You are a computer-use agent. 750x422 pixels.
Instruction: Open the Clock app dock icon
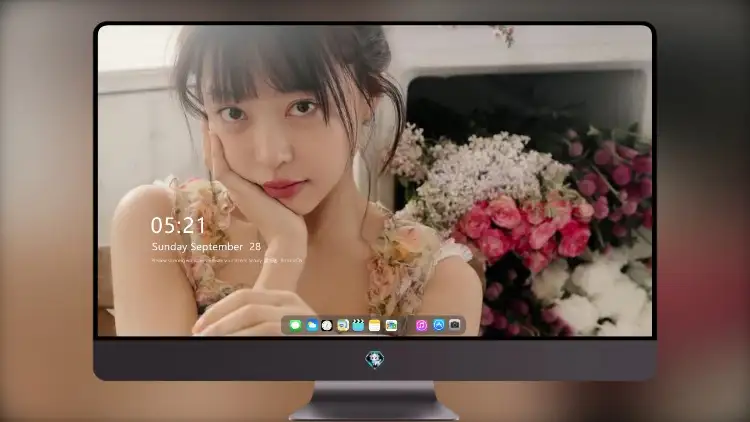pyautogui.click(x=327, y=325)
